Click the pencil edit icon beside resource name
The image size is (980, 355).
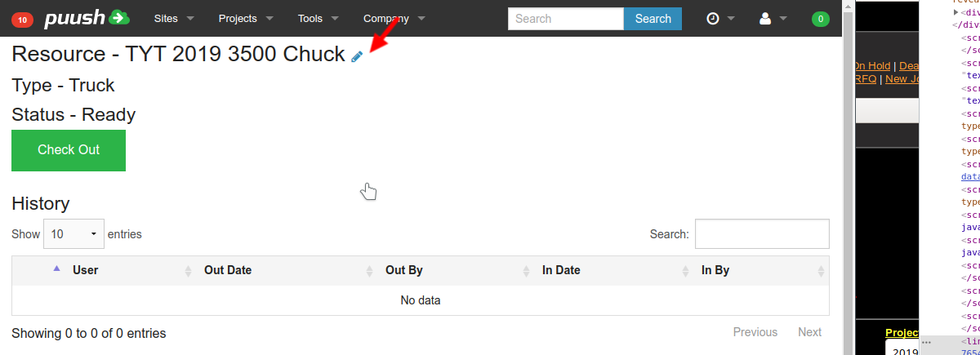pyautogui.click(x=357, y=56)
